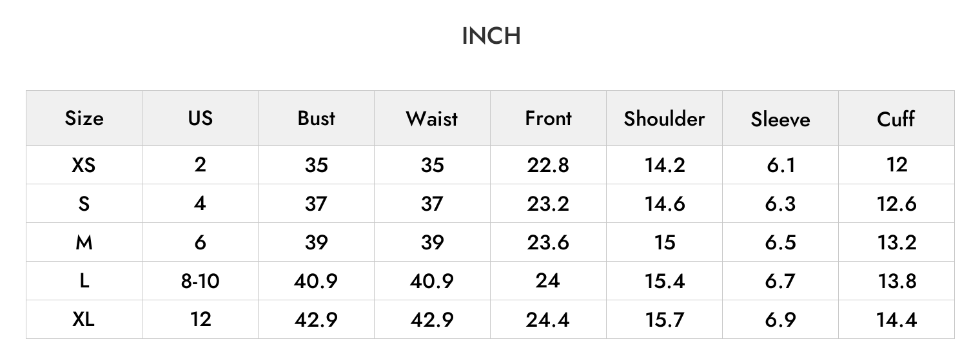Viewport: 980px width, 348px height.
Task: Select the Front column header
Action: pos(548,118)
